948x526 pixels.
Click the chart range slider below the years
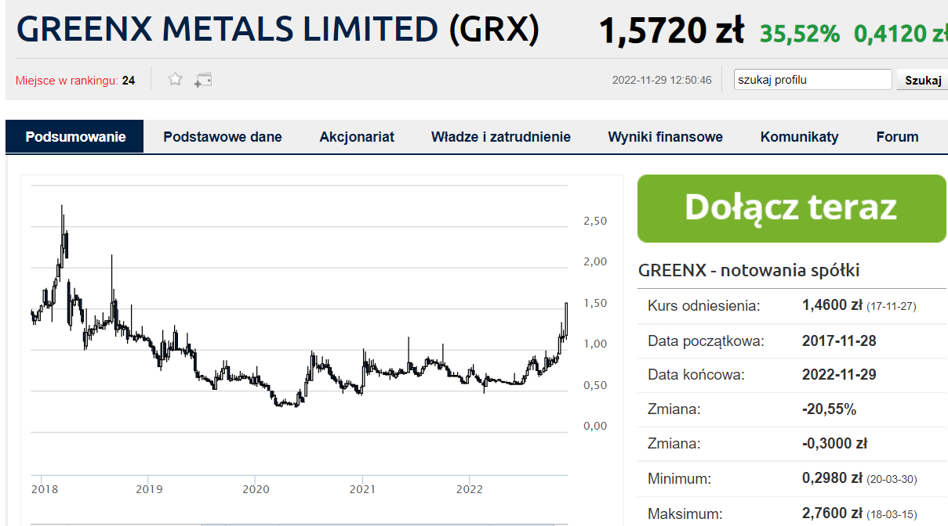(x=300, y=522)
